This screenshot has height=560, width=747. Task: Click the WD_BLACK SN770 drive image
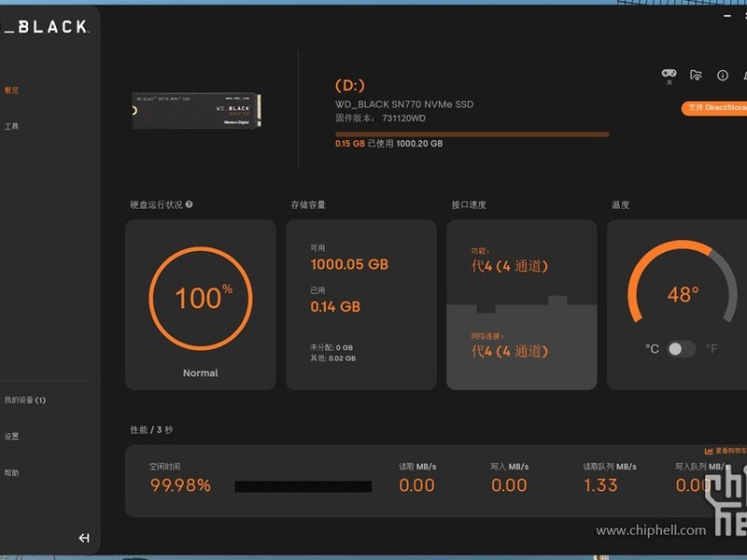point(196,110)
